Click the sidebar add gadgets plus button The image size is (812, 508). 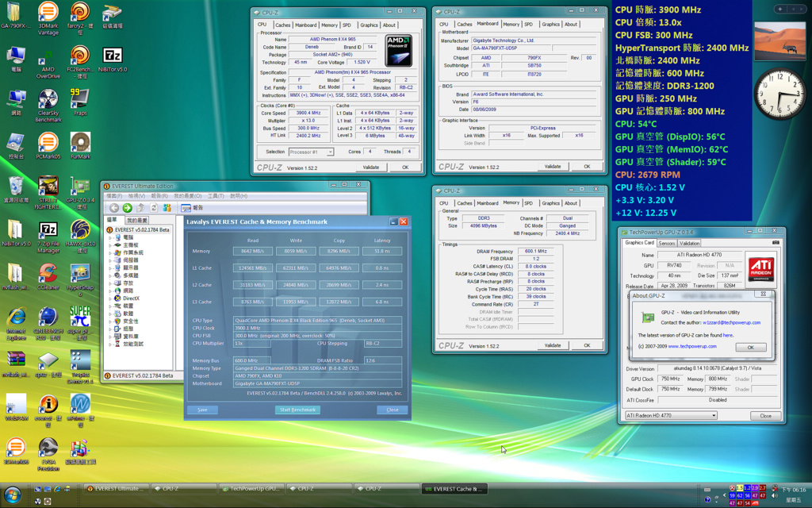click(780, 9)
